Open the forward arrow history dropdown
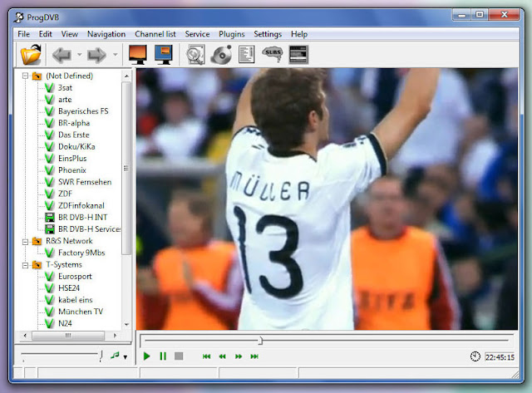This screenshot has height=393, width=532. click(116, 55)
